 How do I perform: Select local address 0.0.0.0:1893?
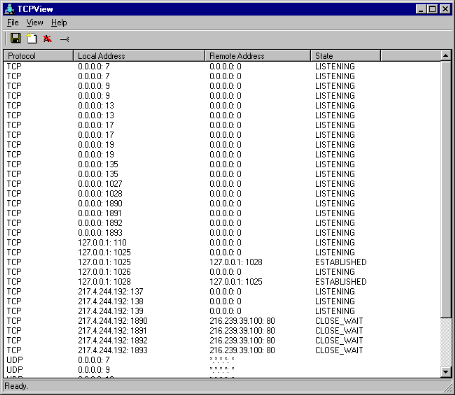[100, 233]
